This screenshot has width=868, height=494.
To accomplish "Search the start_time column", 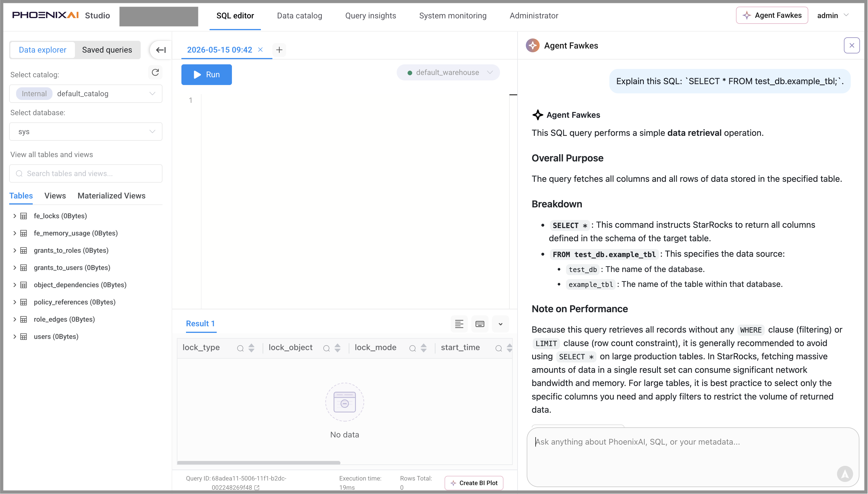I will click(498, 348).
